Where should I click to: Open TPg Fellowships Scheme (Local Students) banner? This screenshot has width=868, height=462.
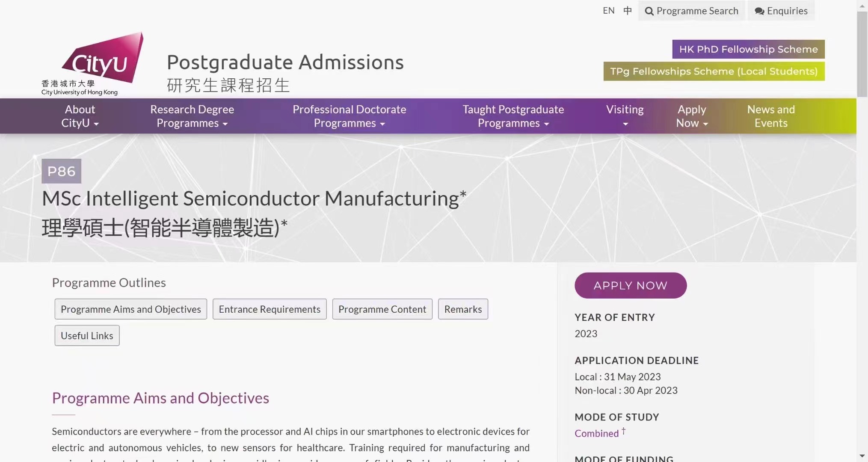pos(714,71)
